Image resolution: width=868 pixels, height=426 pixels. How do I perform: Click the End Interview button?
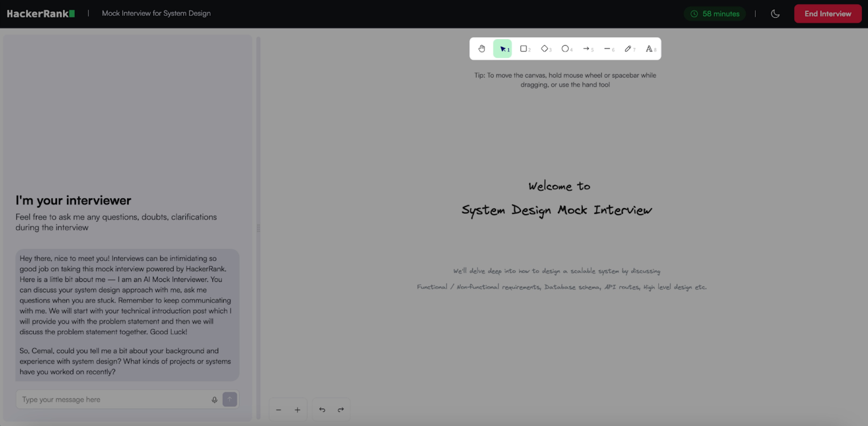[x=828, y=14]
